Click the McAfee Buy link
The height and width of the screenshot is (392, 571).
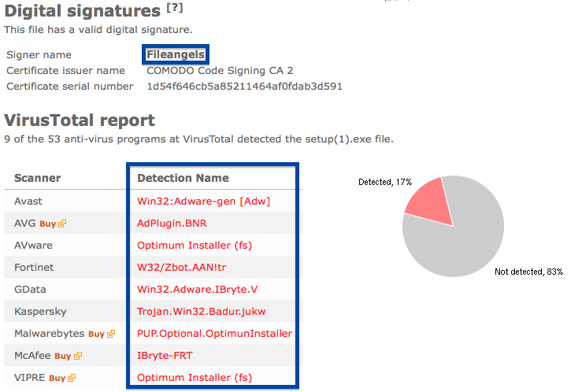[x=63, y=356]
